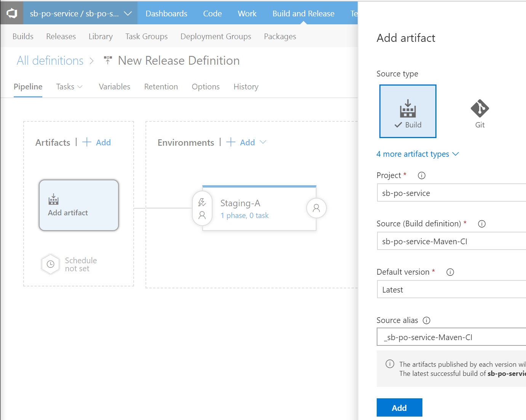Screen dimensions: 526x420
Task: Show info for Source (Build definition)
Action: [482, 224]
